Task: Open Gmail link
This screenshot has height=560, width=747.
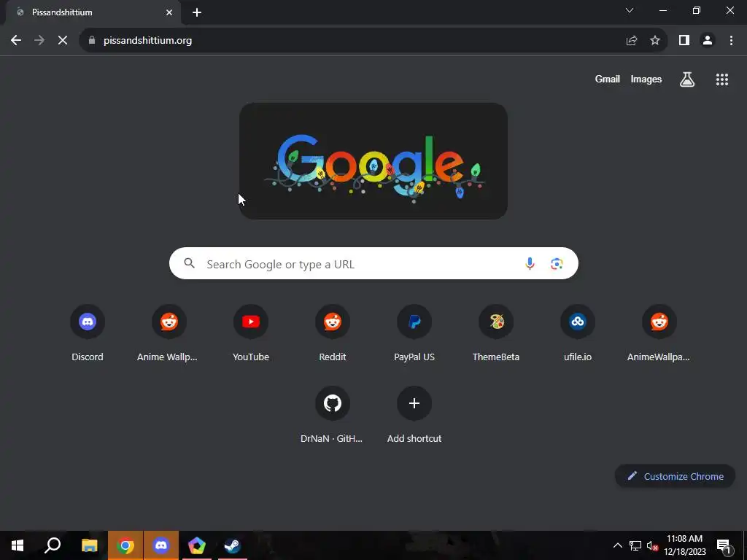Action: tap(608, 79)
